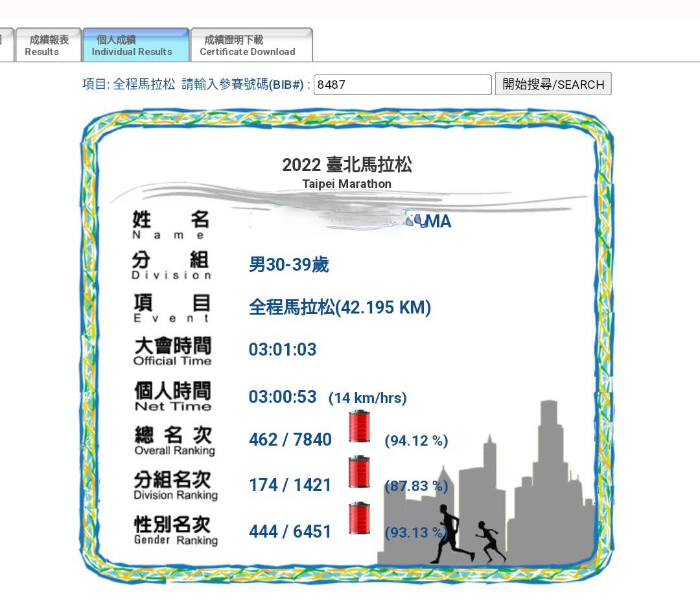Click the child runner silhouette
This screenshot has width=700, height=605.
[x=491, y=540]
